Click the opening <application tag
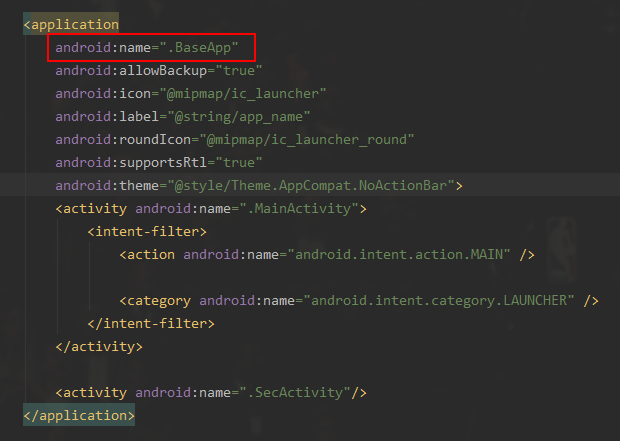The height and width of the screenshot is (441, 620). coord(71,25)
